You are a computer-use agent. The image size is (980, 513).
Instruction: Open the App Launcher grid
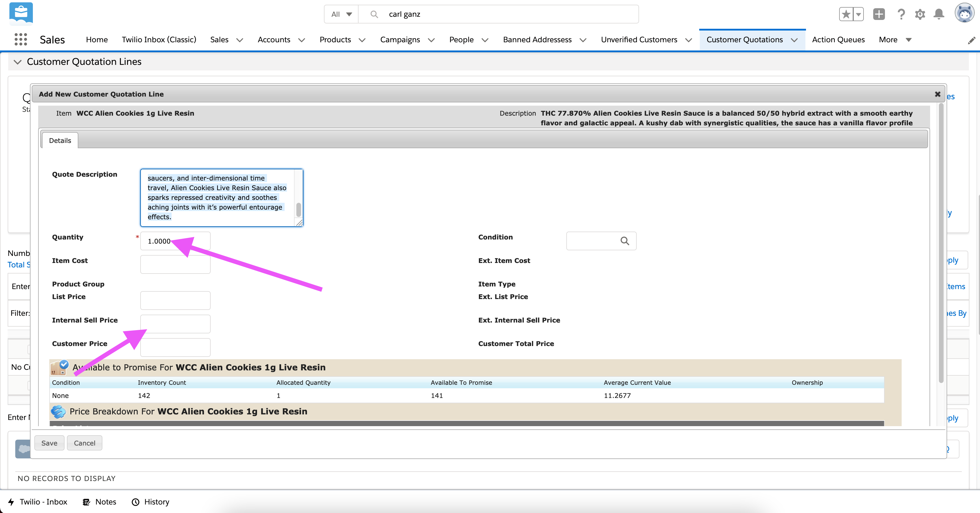(21, 39)
